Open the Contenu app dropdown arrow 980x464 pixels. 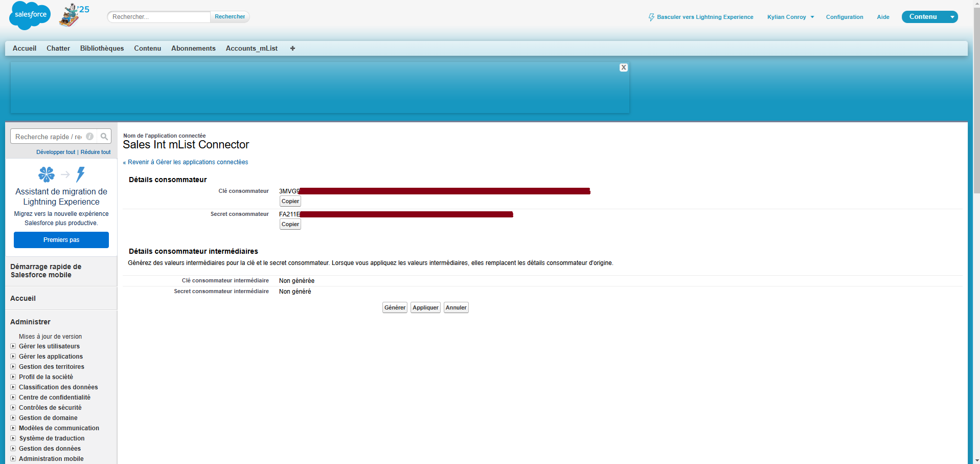click(x=952, y=17)
